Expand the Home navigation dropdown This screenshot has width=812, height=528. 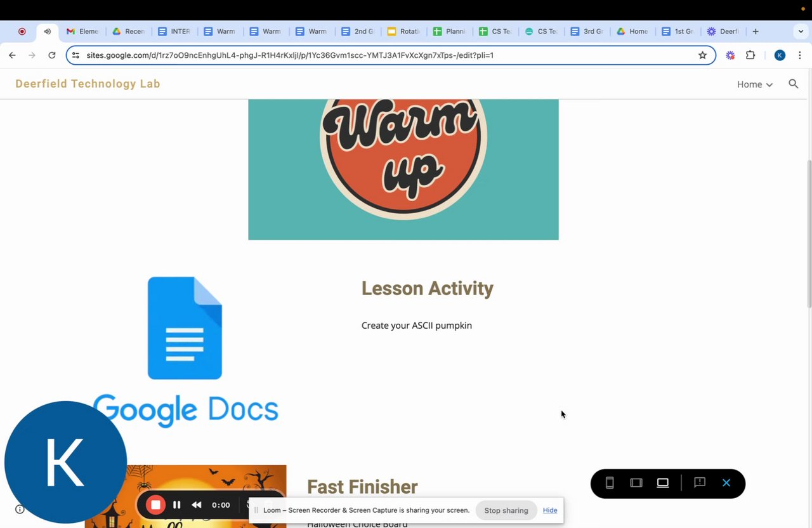[x=754, y=84]
